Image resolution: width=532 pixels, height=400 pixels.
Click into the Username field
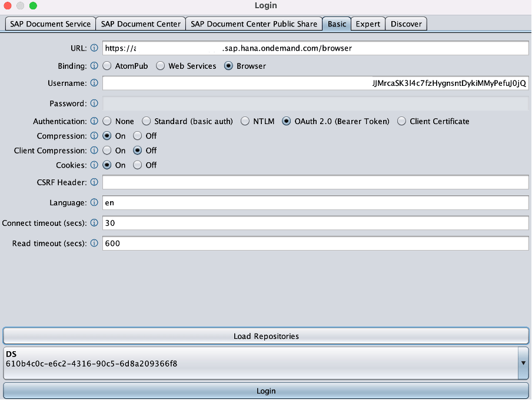tap(315, 83)
